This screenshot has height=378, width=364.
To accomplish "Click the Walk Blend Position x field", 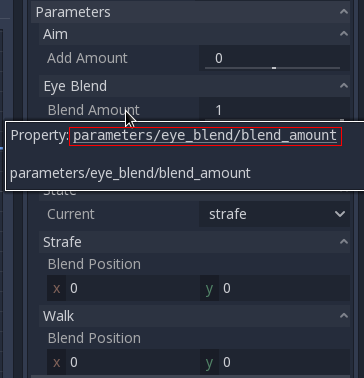I will pos(123,362).
